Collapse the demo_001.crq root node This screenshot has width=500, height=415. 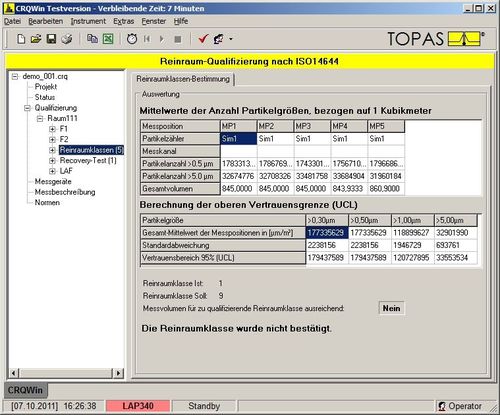point(15,76)
